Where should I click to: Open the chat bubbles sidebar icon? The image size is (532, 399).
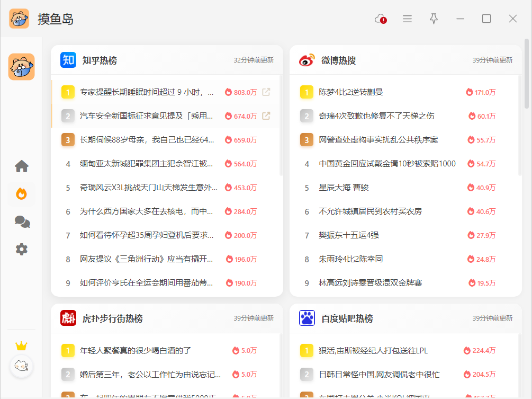click(22, 221)
